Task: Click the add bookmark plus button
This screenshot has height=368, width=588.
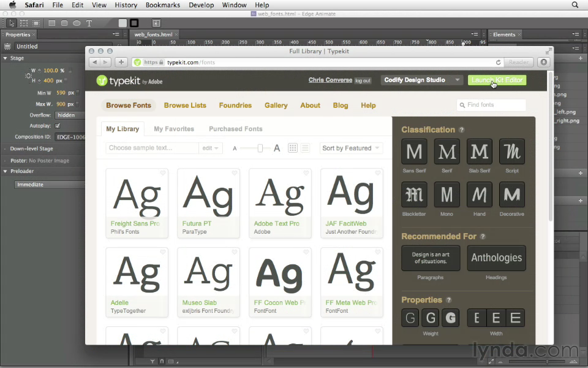Action: click(x=121, y=63)
